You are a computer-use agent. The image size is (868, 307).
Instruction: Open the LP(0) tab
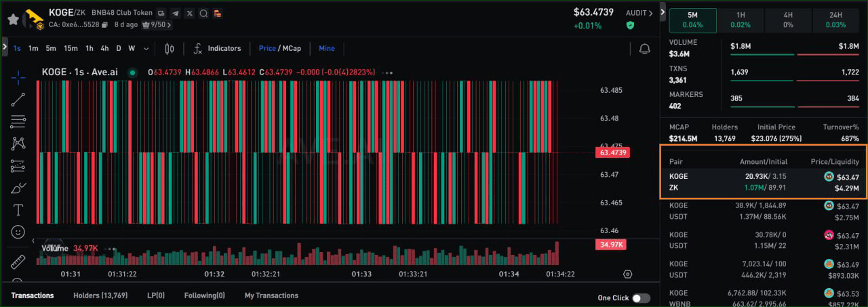pos(156,295)
